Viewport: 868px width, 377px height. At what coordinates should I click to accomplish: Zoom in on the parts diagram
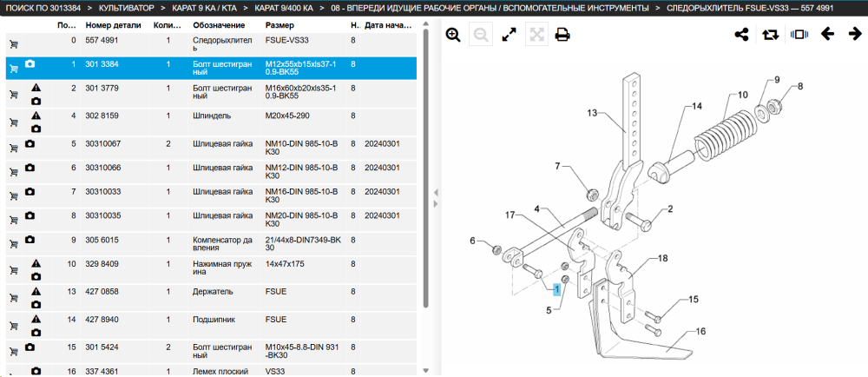(453, 35)
